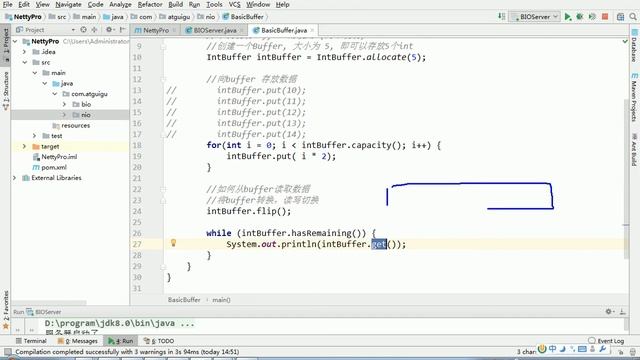Click inspection status checkmark in editor corner
The height and width of the screenshot is (360, 640).
point(625,41)
